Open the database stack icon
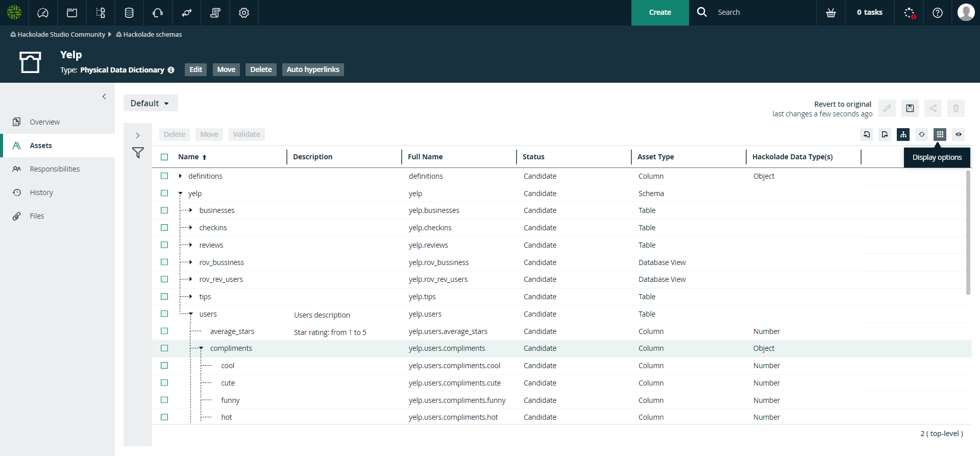Image resolution: width=980 pixels, height=456 pixels. tap(129, 13)
